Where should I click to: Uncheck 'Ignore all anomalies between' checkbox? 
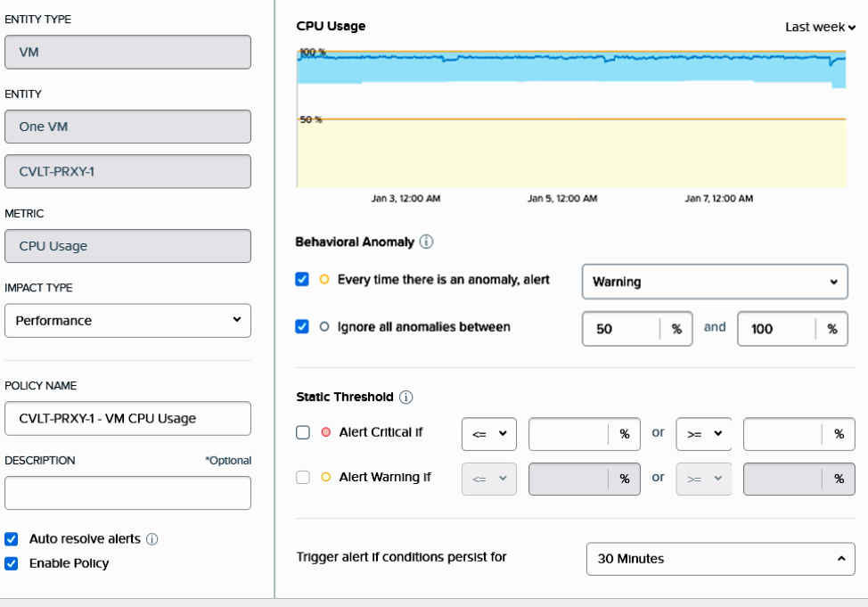click(x=302, y=327)
